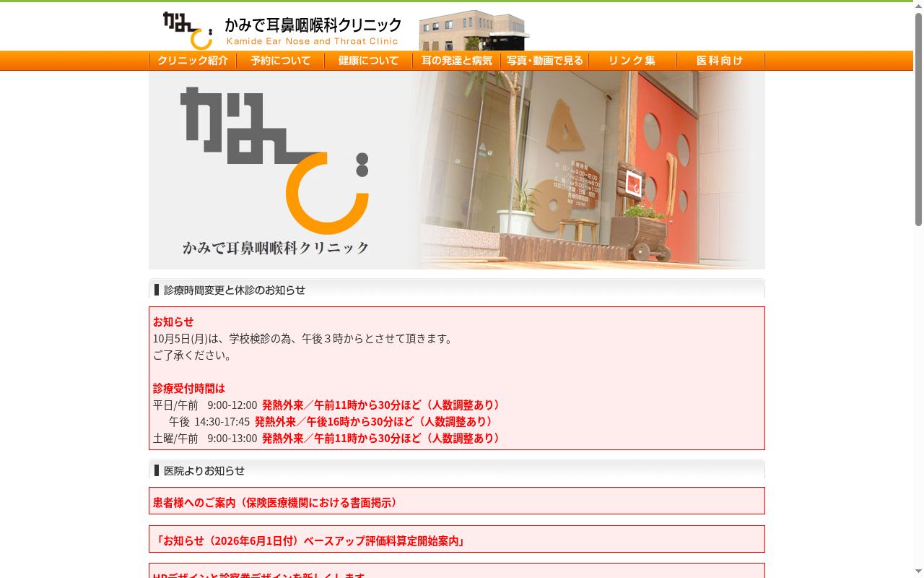Click the 平日/午前 9:00-12:00 hours text

pos(205,405)
